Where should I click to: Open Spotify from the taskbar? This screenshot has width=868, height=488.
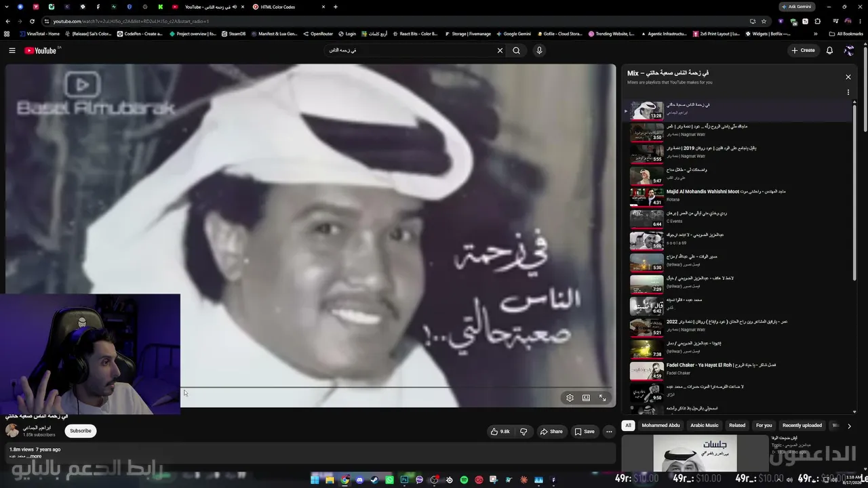pyautogui.click(x=464, y=480)
